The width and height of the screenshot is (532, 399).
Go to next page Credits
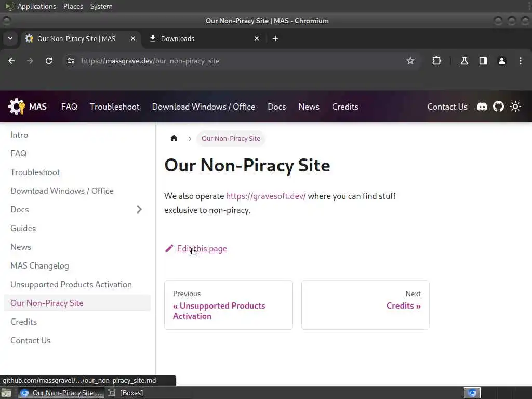click(365, 304)
